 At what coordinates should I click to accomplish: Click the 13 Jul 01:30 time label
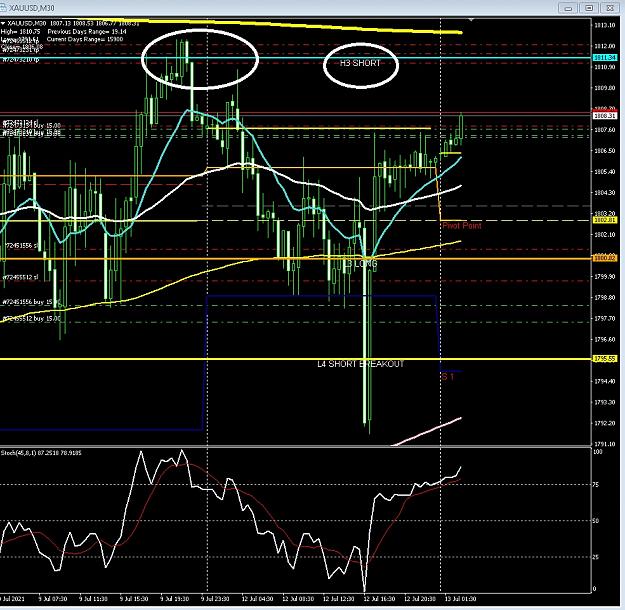click(460, 599)
